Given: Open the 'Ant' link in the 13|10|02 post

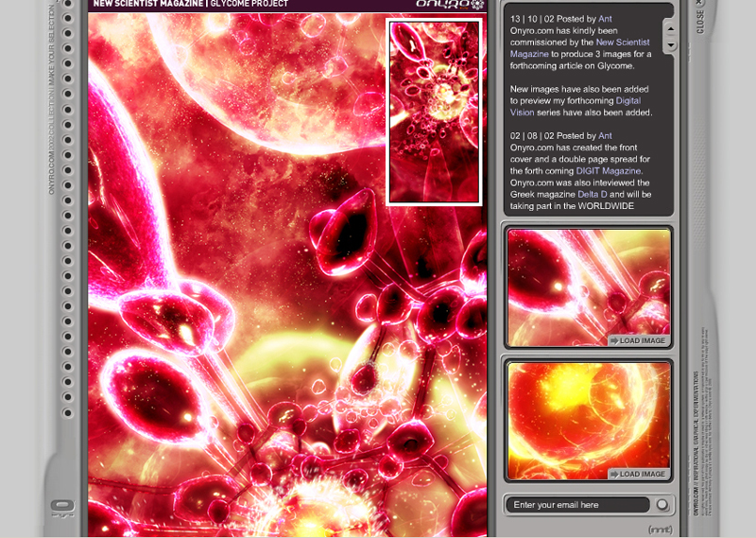Looking at the screenshot, I should [x=605, y=19].
